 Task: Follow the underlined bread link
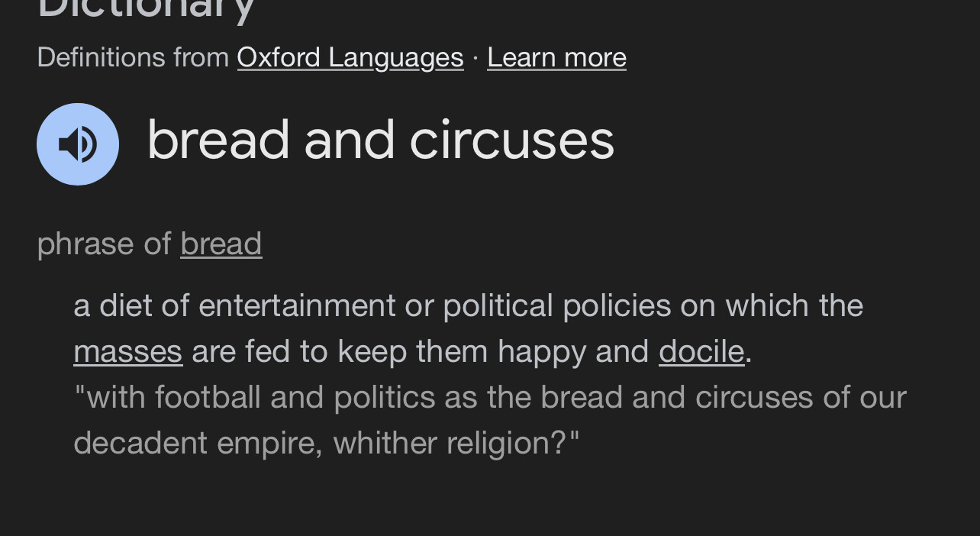221,244
